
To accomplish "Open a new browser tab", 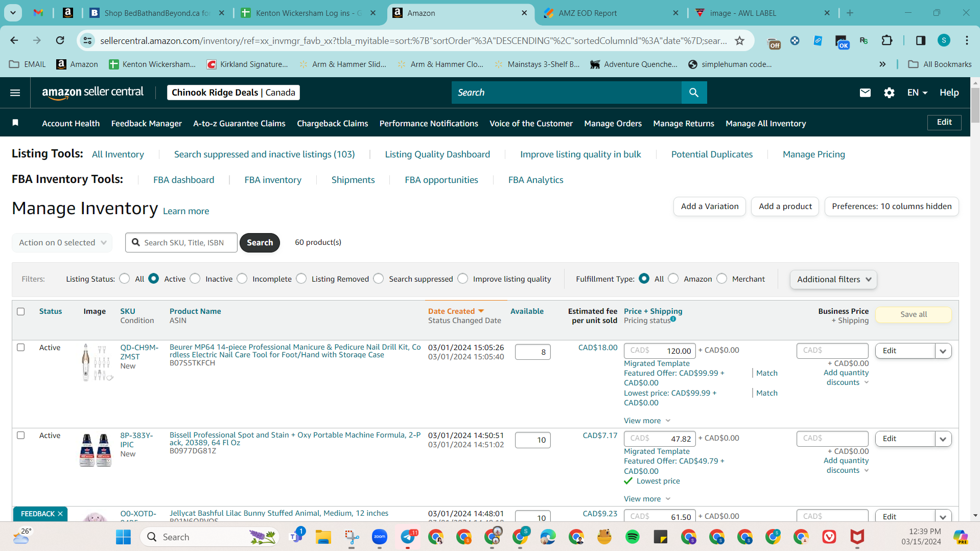I will pyautogui.click(x=850, y=13).
